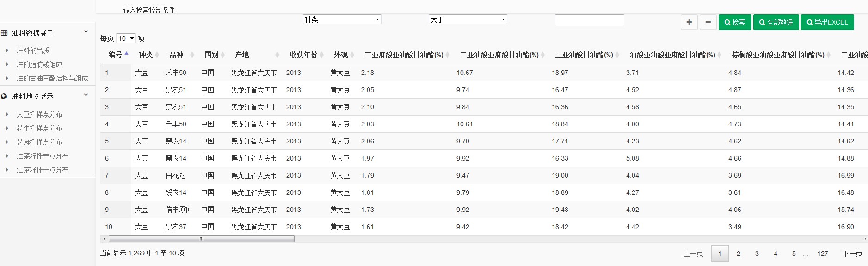868x266 pixels.
Task: Open the 大于 comparison operator dropdown
Action: coord(468,19)
